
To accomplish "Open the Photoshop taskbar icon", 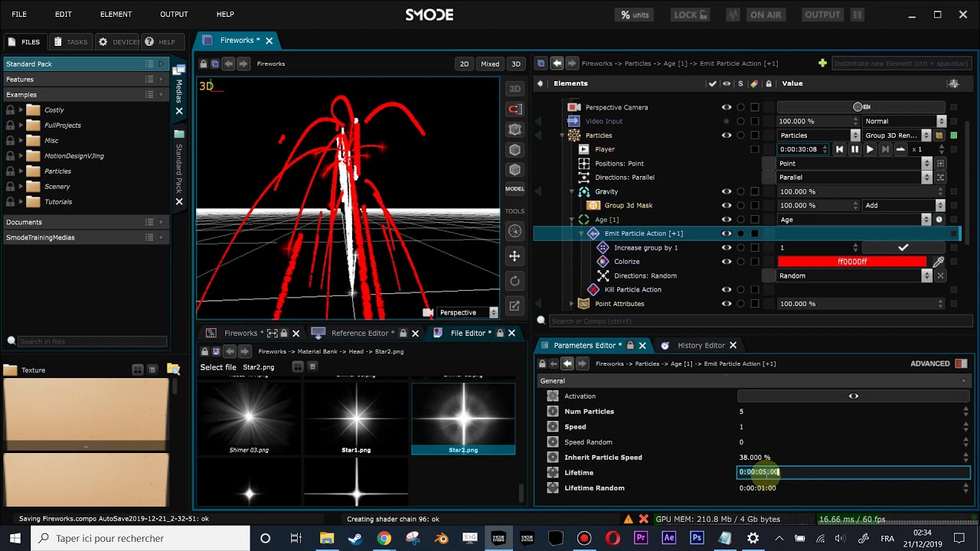I will point(697,538).
